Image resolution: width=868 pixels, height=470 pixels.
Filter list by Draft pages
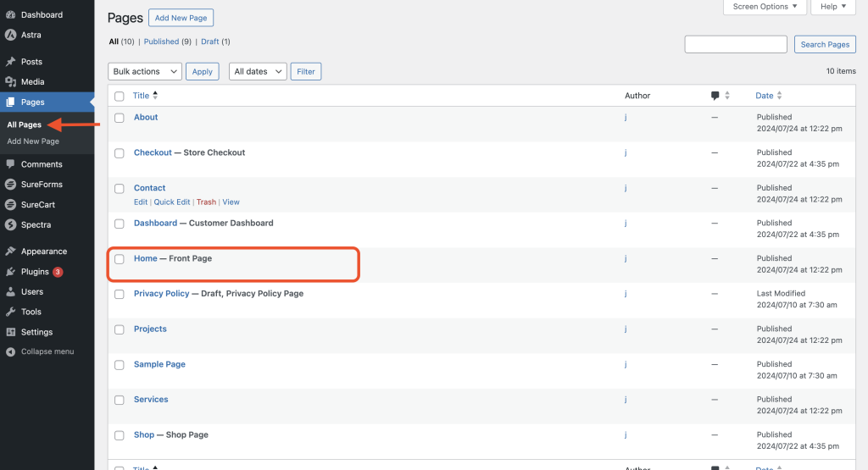(210, 41)
